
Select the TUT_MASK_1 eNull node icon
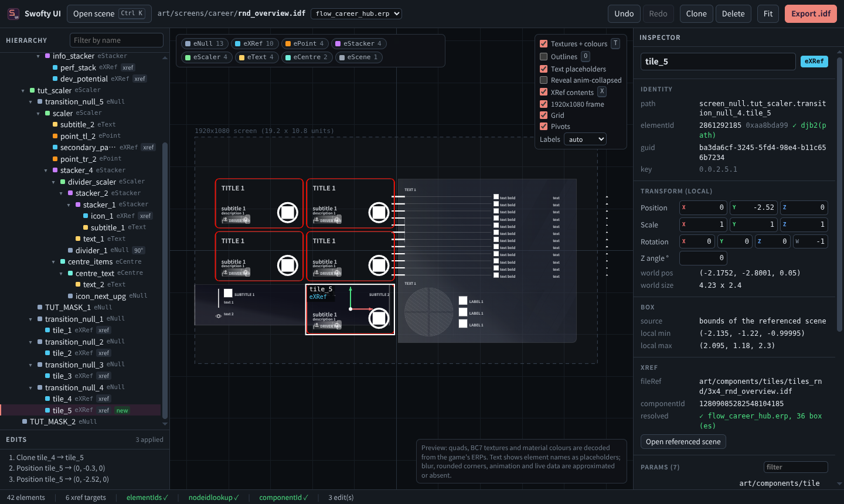40,307
